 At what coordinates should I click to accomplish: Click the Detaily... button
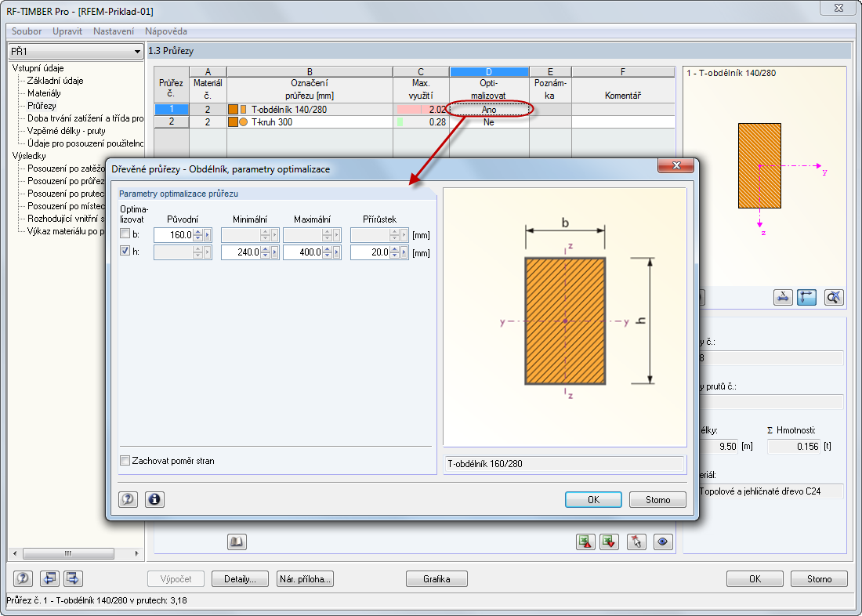pos(241,578)
